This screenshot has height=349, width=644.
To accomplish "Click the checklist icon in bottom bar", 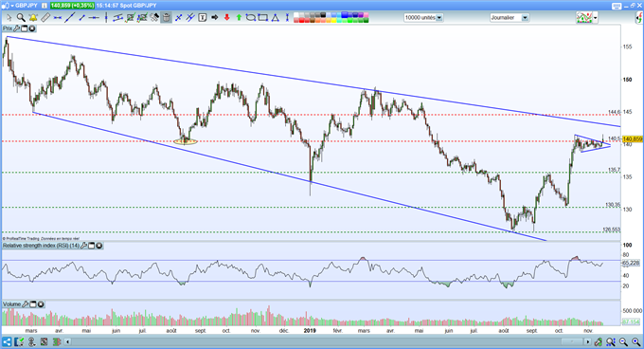I will click(19, 342).
